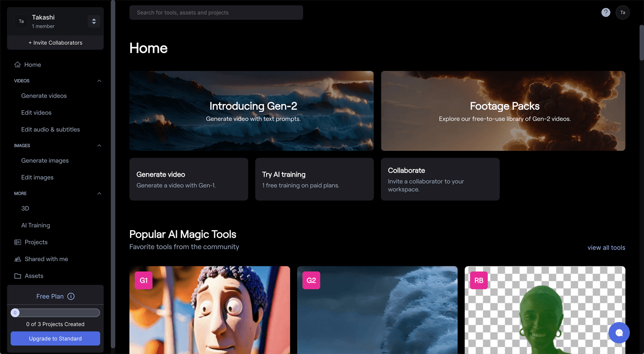The image size is (644, 354).
Task: Click the Ta workspace avatar in sidebar
Action: (21, 21)
